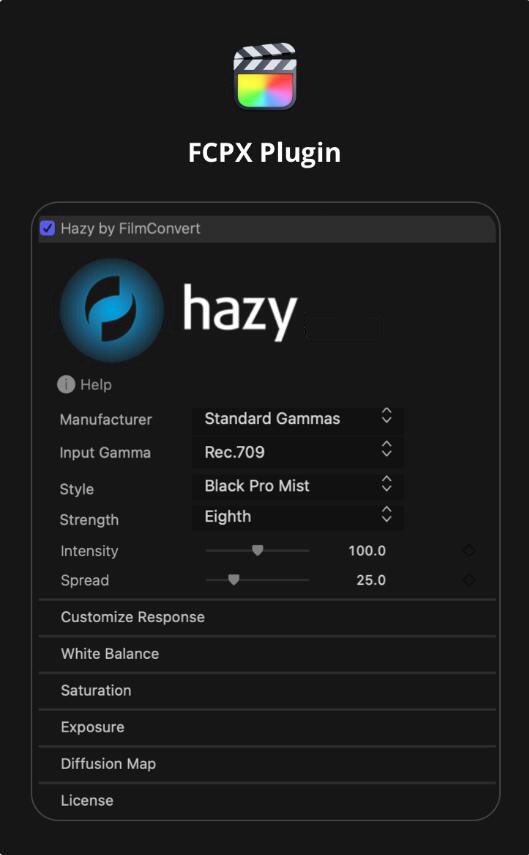This screenshot has height=855, width=529.
Task: Click the Spread value field 25.0
Action: click(371, 580)
